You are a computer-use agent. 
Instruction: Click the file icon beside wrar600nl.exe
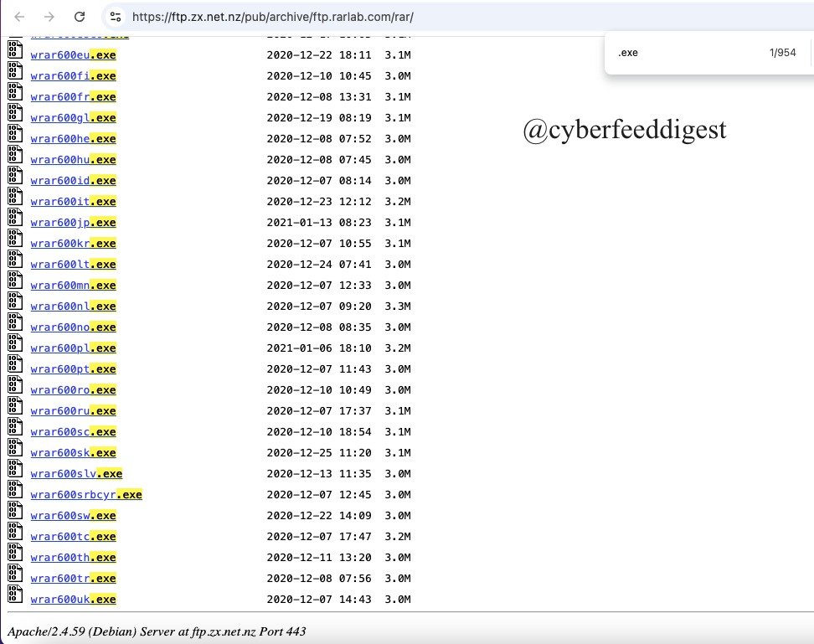click(15, 301)
